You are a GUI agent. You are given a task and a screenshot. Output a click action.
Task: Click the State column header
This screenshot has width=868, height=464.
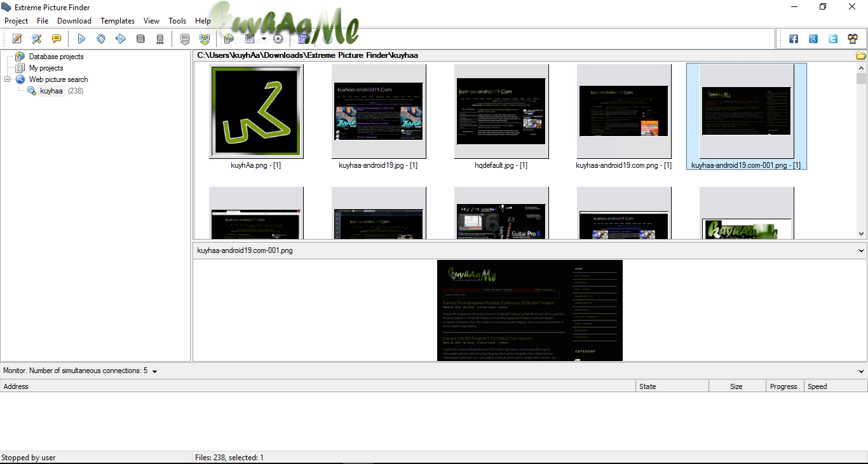(x=672, y=386)
